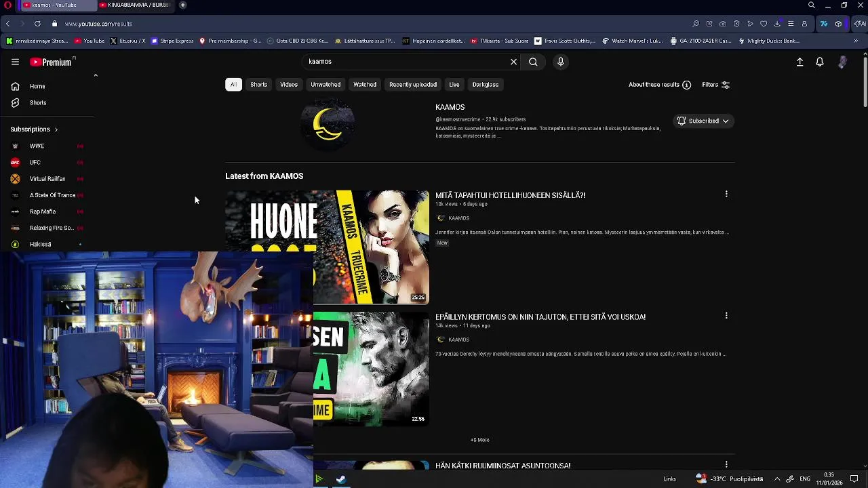This screenshot has width=868, height=488.
Task: Open video HÄN KÄTKI RUUMIINOSAT ASUNTOONSA
Action: pos(502,466)
